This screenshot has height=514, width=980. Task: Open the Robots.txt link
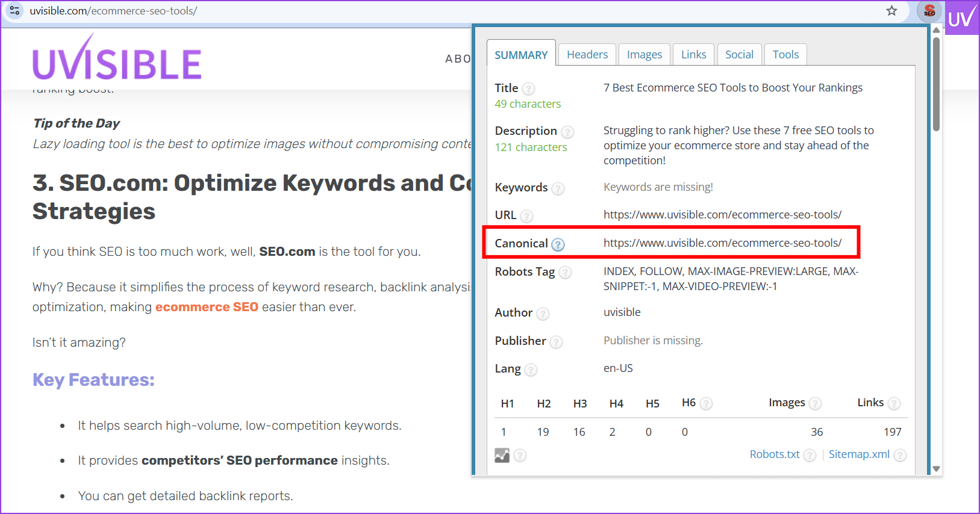tap(774, 454)
